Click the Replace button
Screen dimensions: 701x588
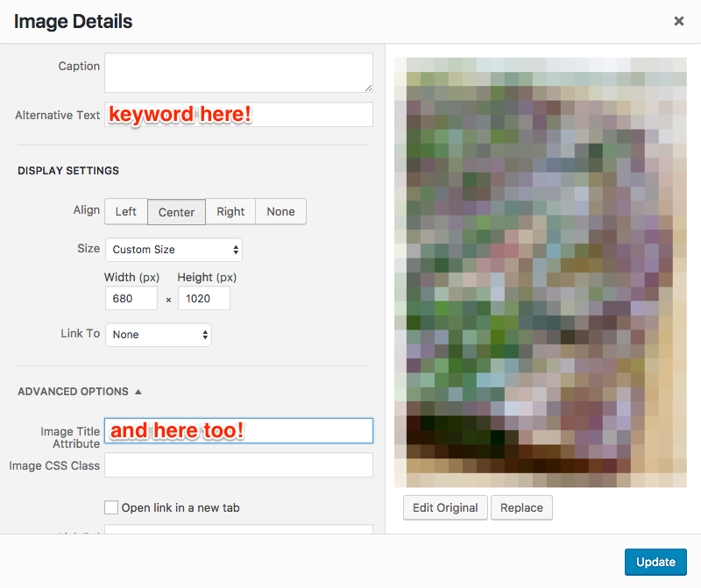(x=521, y=507)
